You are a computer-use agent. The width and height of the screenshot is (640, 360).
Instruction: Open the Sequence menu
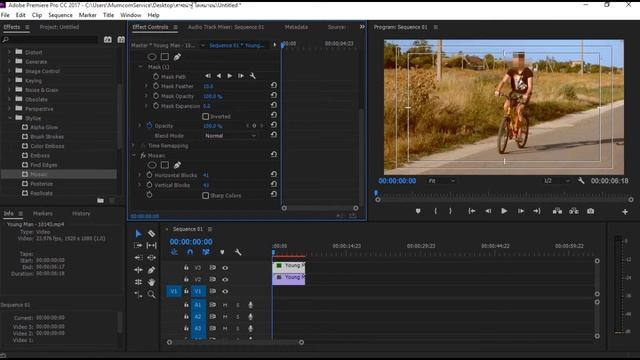pos(60,15)
